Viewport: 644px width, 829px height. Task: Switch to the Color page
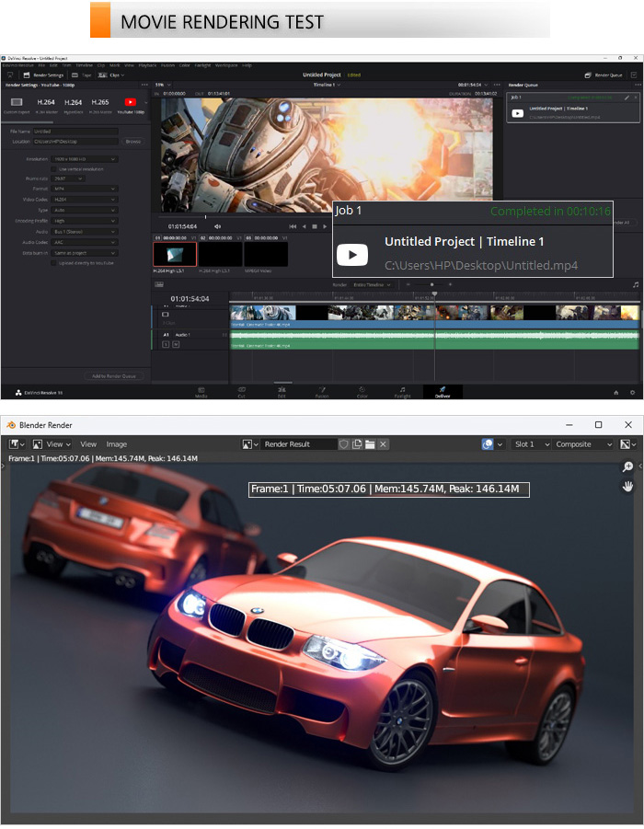(362, 392)
